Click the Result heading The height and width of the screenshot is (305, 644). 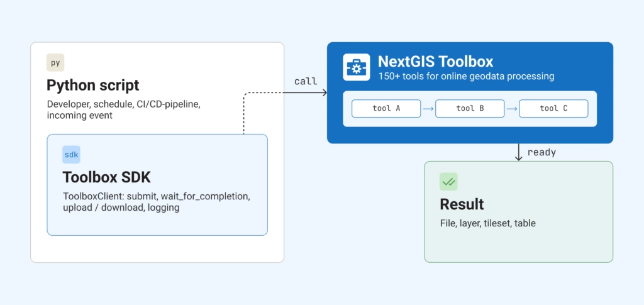(x=462, y=204)
